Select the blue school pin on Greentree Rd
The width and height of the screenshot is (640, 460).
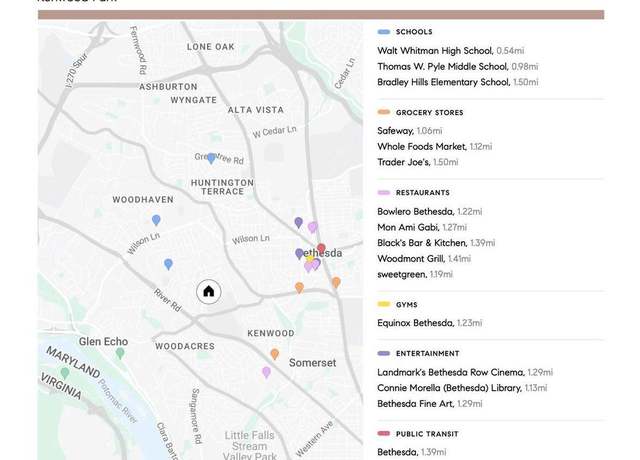(211, 158)
